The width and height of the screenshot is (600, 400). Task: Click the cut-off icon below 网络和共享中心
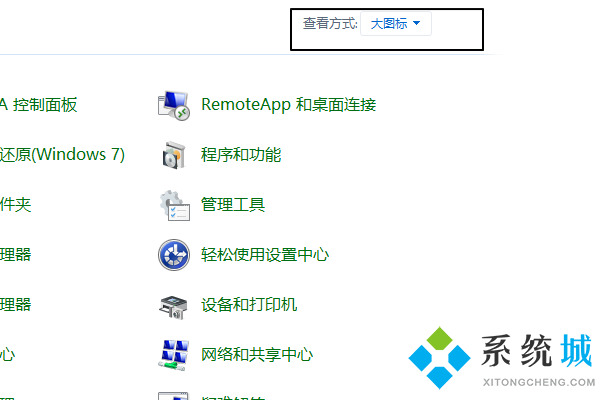[x=174, y=395]
